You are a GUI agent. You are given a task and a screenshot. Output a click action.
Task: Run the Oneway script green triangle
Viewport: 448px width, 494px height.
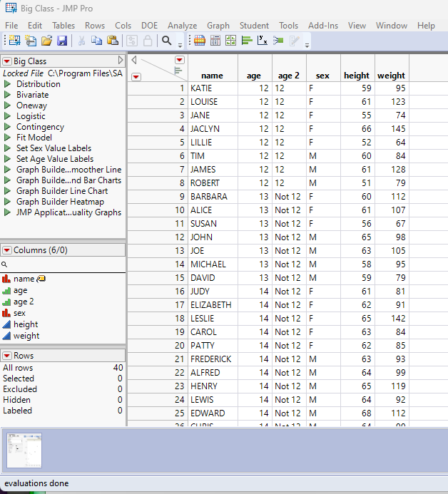pos(7,106)
